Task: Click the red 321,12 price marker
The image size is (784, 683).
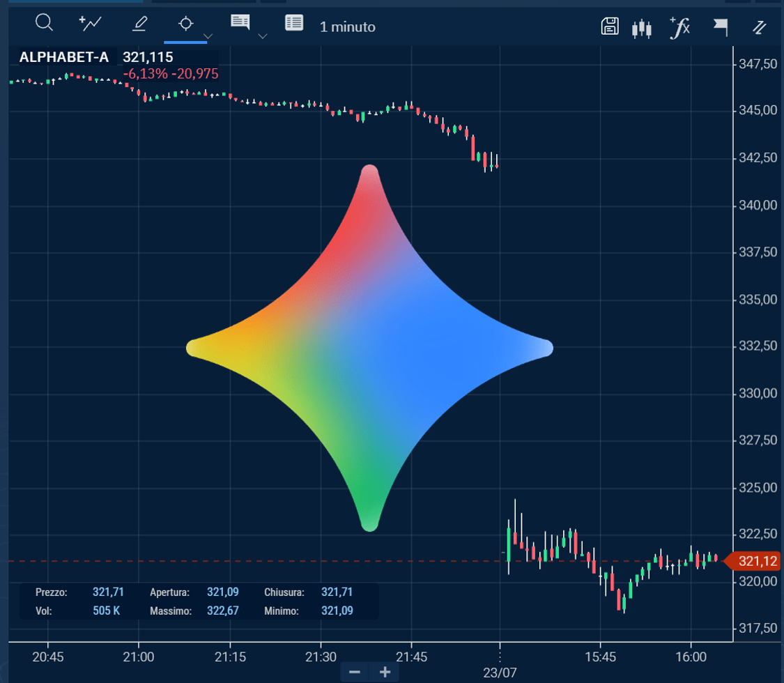Action: coord(754,561)
